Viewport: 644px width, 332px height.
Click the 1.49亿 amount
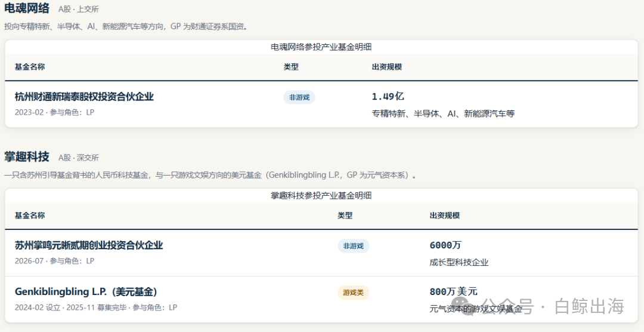[x=388, y=97]
